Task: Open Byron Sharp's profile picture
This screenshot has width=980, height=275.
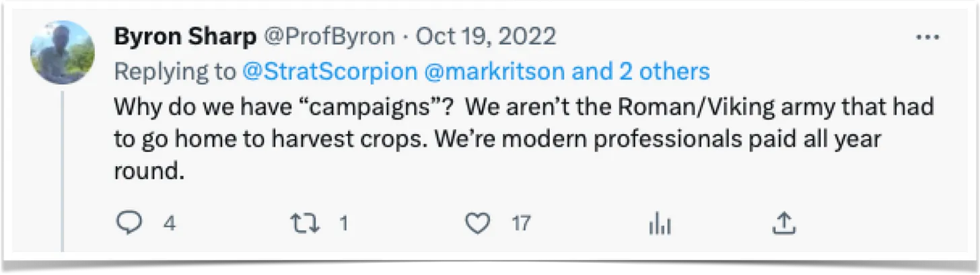Action: [63, 52]
